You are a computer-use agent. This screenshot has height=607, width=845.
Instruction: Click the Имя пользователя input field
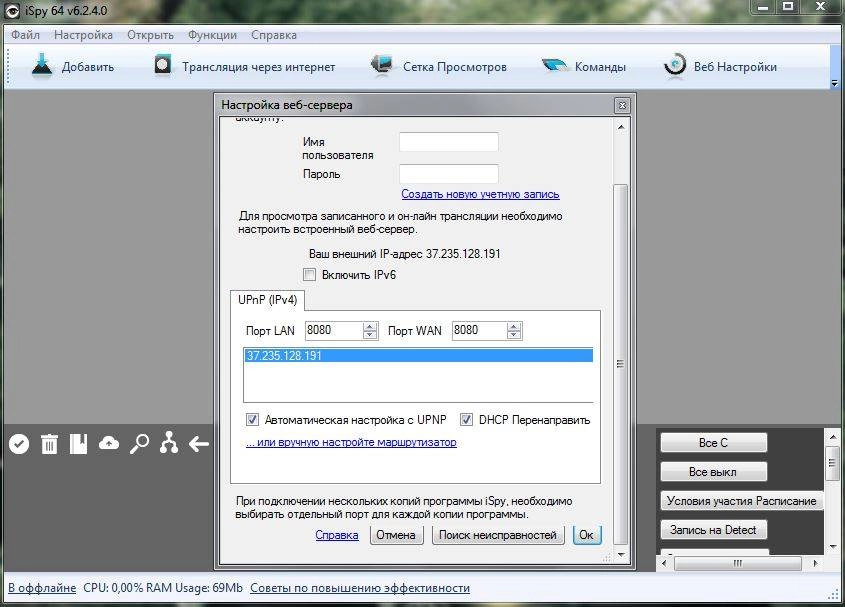(x=448, y=142)
